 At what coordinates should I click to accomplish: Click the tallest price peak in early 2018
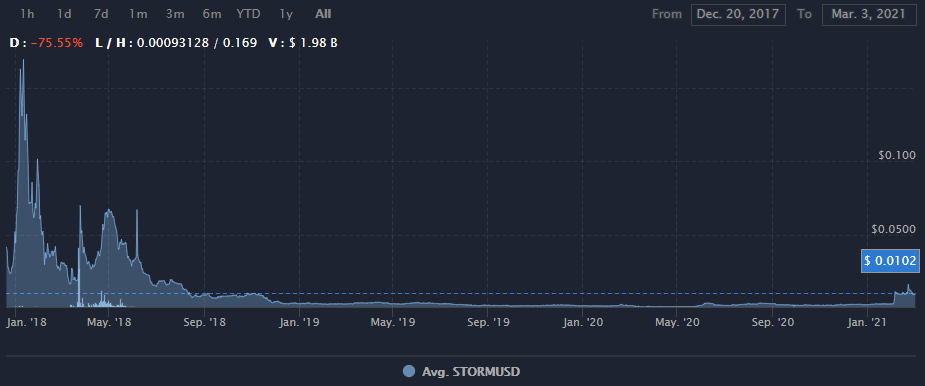click(x=23, y=61)
